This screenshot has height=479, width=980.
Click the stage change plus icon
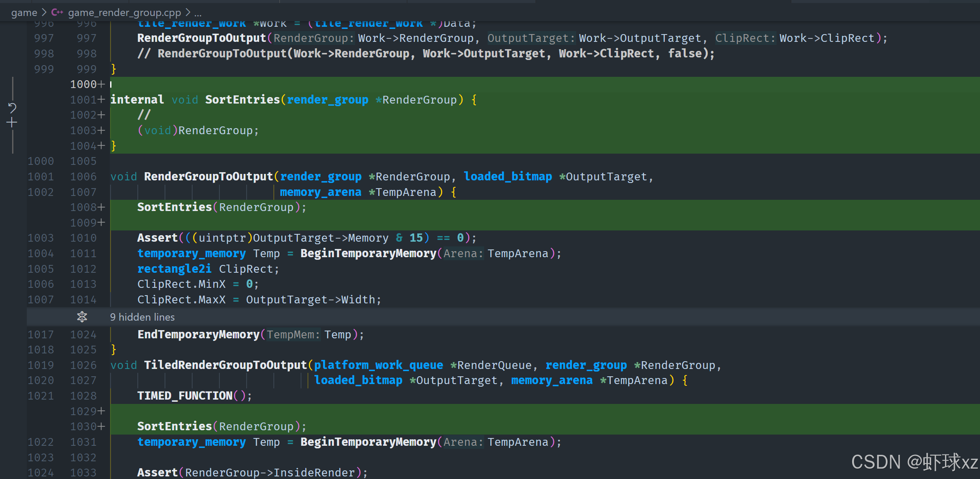[x=12, y=123]
